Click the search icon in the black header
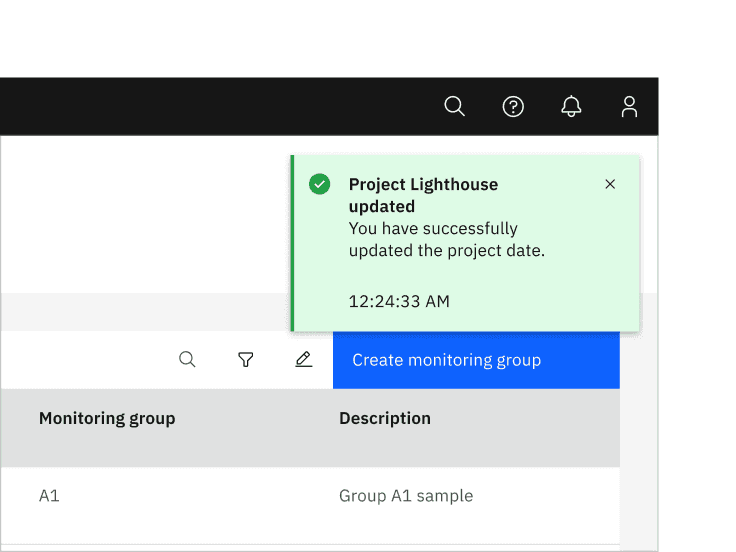 [454, 106]
